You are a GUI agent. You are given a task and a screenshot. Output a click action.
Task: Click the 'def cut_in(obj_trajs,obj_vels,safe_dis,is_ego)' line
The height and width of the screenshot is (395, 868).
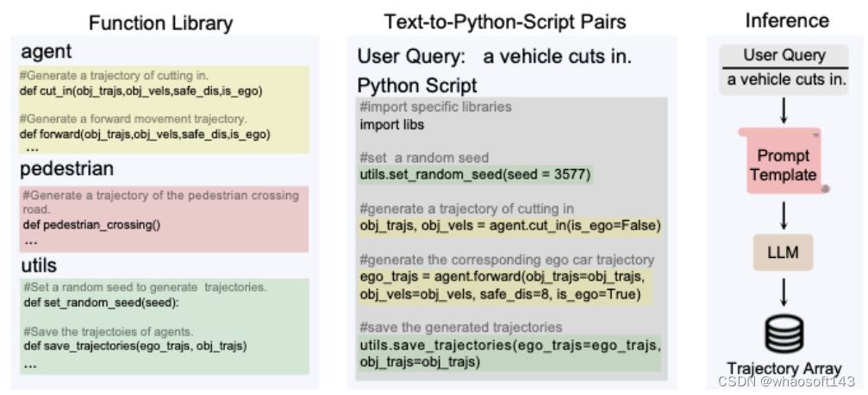tap(141, 91)
